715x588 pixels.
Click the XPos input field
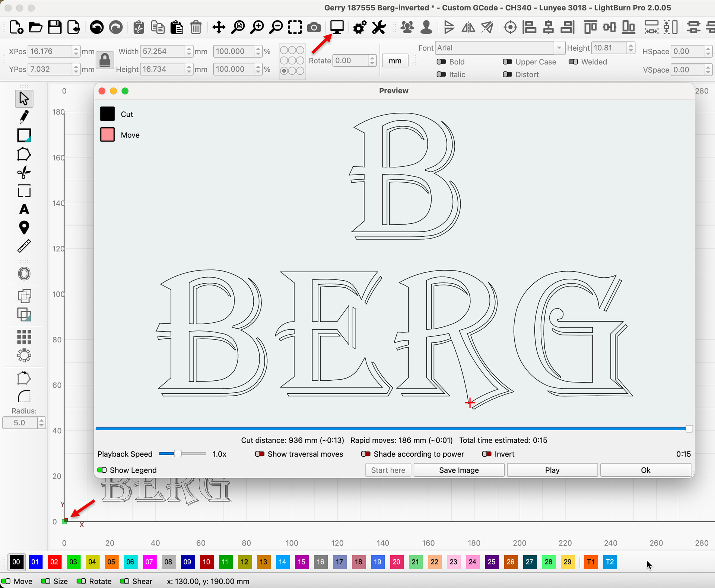point(50,51)
